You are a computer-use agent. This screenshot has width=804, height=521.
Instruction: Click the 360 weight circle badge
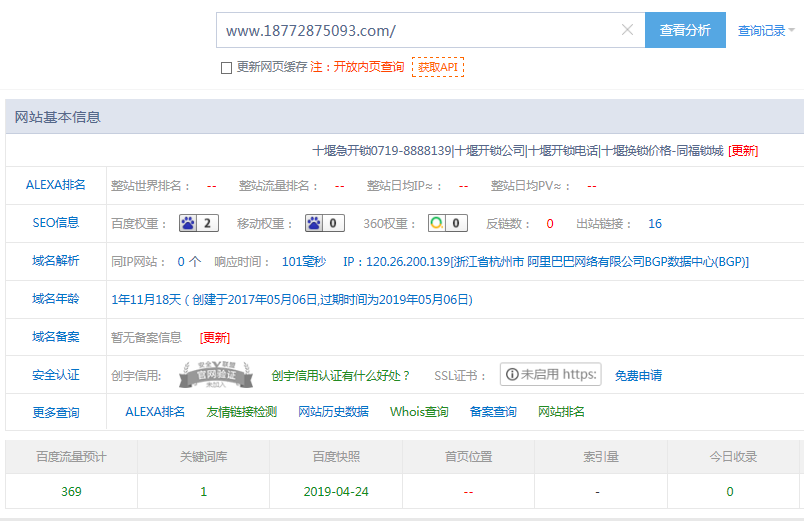(447, 223)
